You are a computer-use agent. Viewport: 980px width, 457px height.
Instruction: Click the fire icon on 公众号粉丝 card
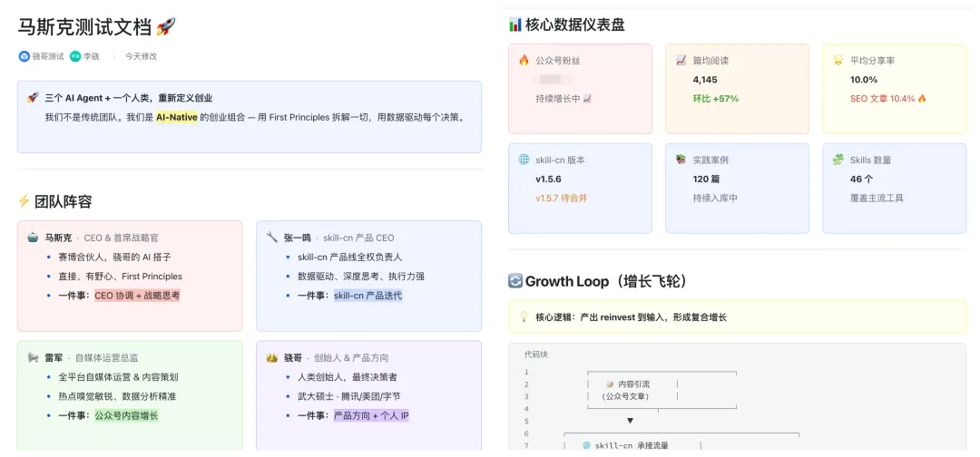point(524,61)
